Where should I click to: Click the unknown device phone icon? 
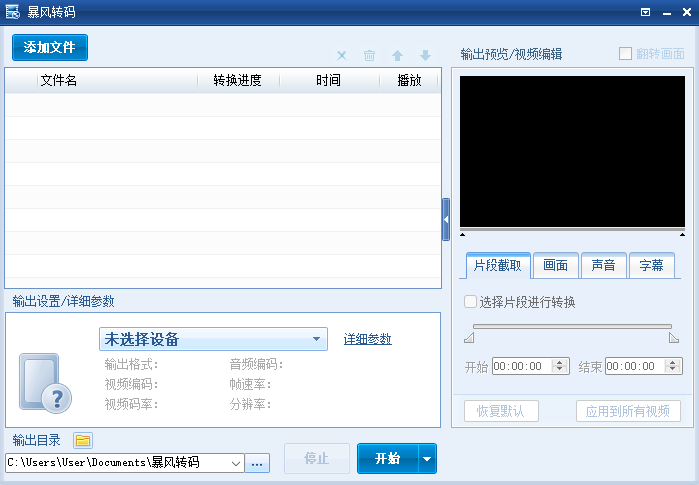[45, 383]
